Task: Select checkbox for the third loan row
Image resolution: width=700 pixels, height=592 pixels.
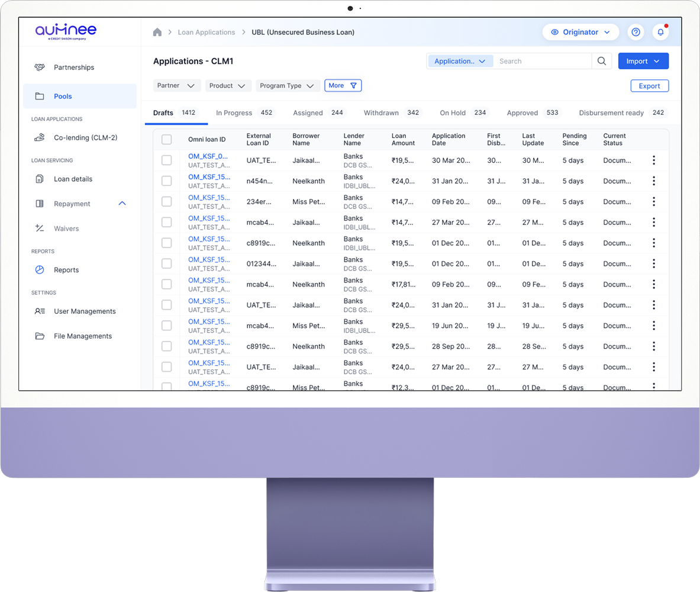Action: [x=167, y=202]
